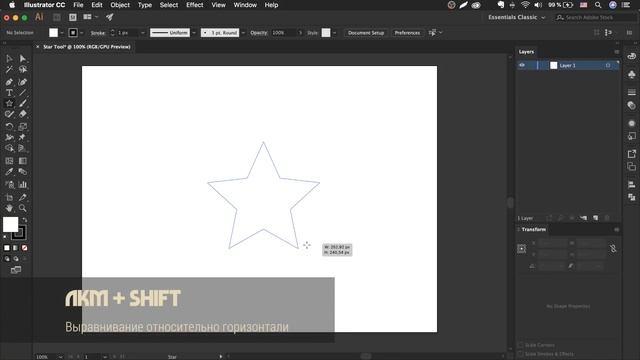
Task: Select the Slice tool
Action: (22, 198)
